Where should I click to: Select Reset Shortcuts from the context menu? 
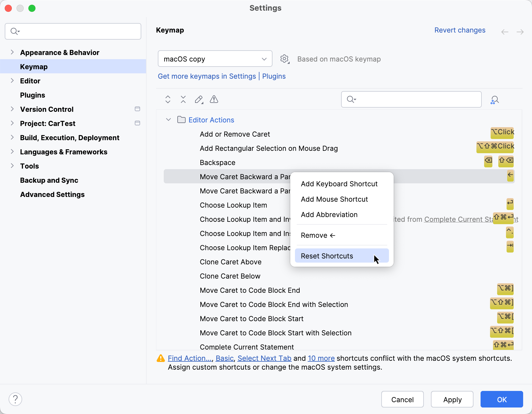(327, 256)
